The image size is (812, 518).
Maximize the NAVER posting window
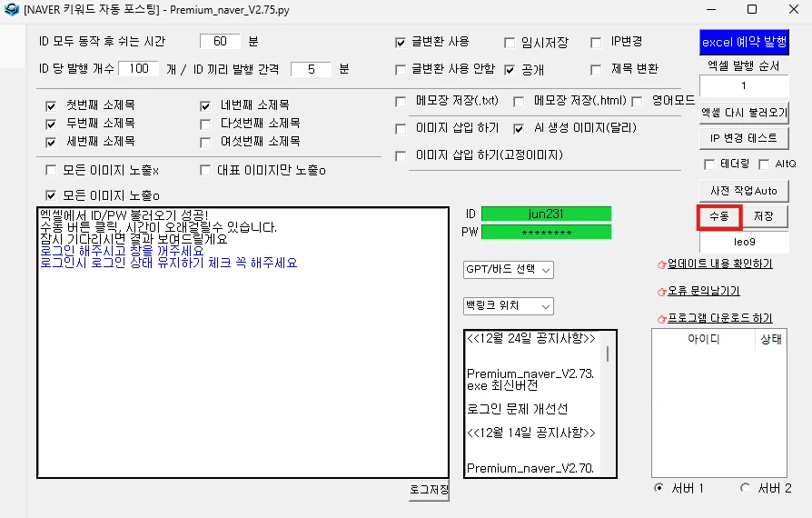tap(752, 10)
